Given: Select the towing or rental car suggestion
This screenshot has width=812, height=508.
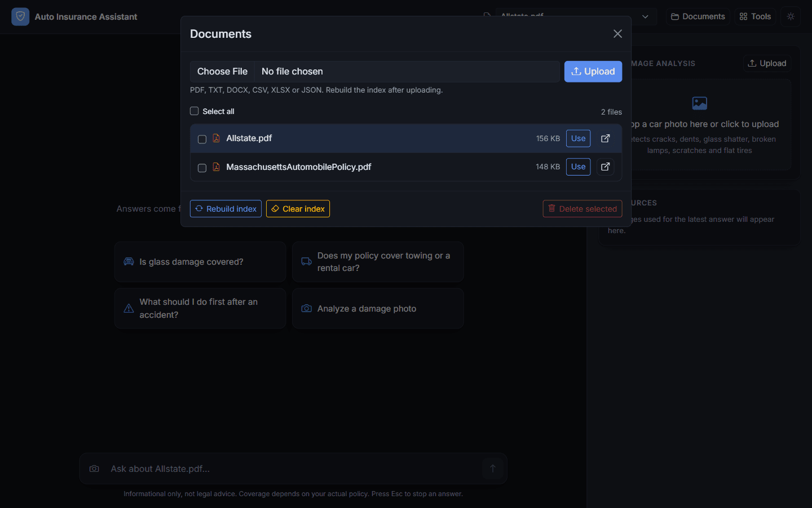Looking at the screenshot, I should [x=378, y=262].
